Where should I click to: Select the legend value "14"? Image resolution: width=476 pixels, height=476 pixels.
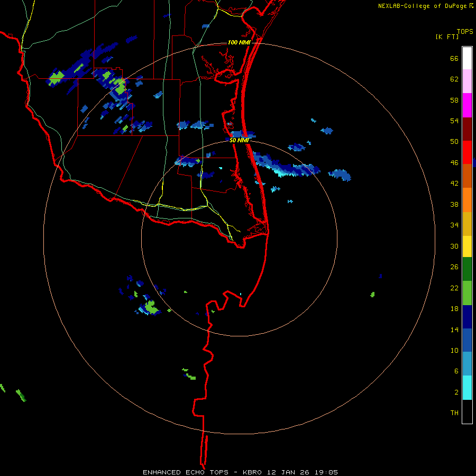tap(454, 329)
